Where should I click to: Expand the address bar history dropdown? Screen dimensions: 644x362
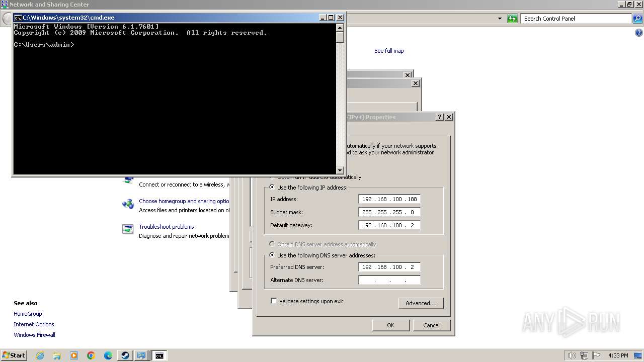point(500,19)
